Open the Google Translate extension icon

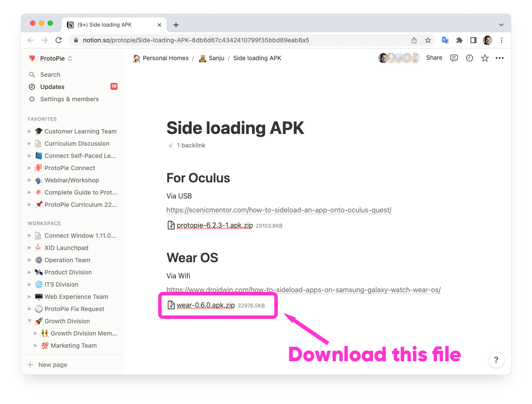445,40
